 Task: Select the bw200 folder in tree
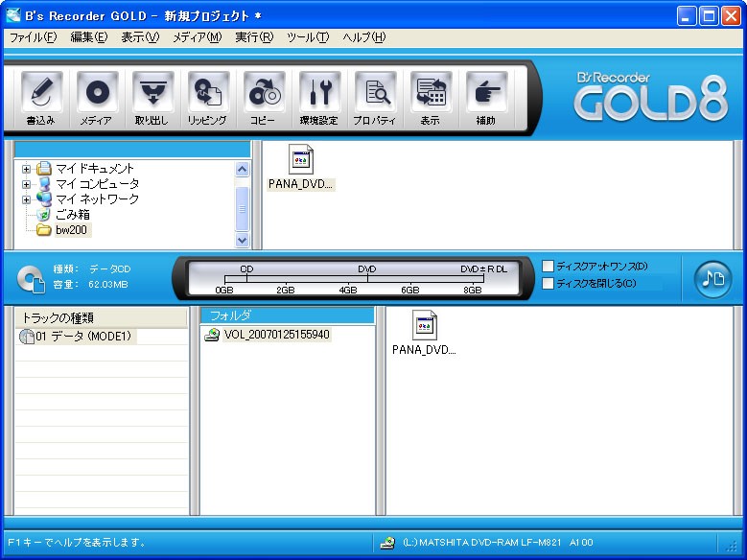[72, 230]
